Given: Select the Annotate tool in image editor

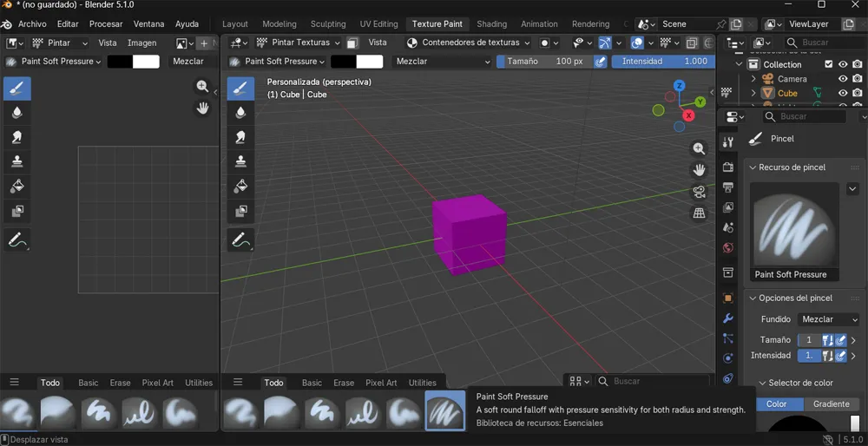Looking at the screenshot, I should 17,239.
